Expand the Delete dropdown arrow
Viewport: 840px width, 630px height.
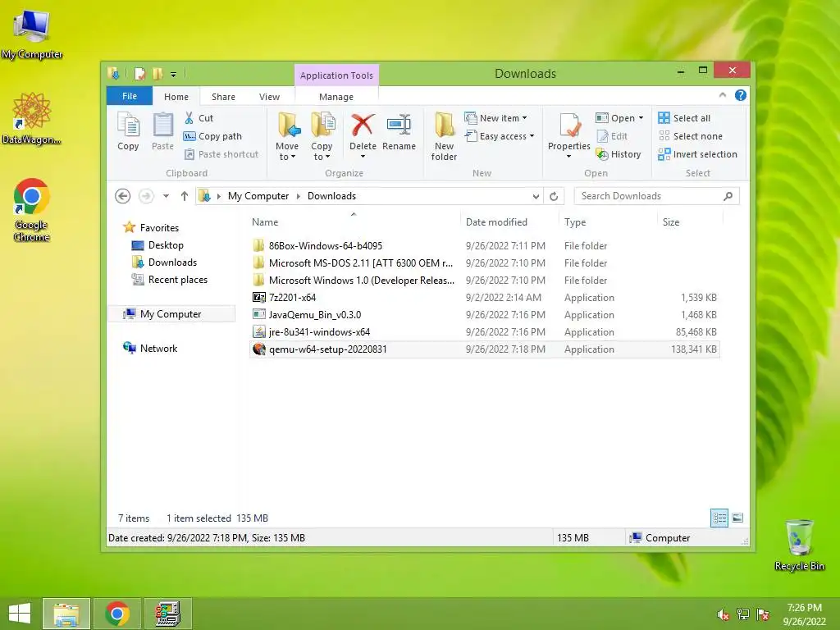coord(363,157)
